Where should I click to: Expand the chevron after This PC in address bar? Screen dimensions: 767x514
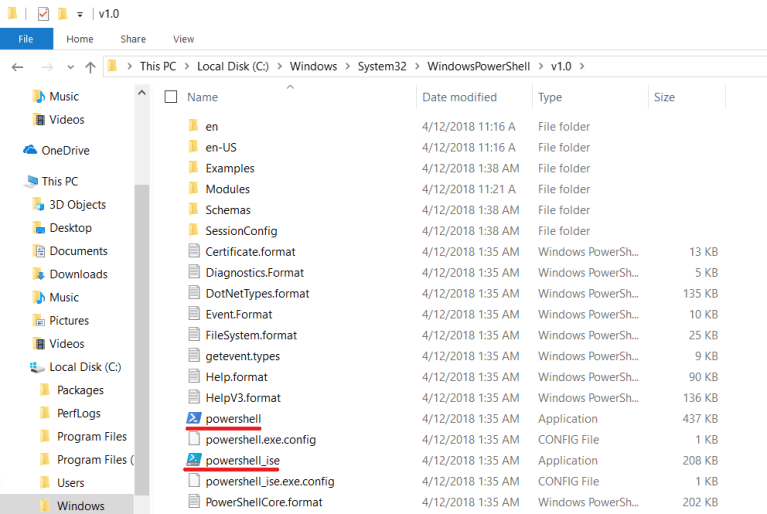point(187,66)
